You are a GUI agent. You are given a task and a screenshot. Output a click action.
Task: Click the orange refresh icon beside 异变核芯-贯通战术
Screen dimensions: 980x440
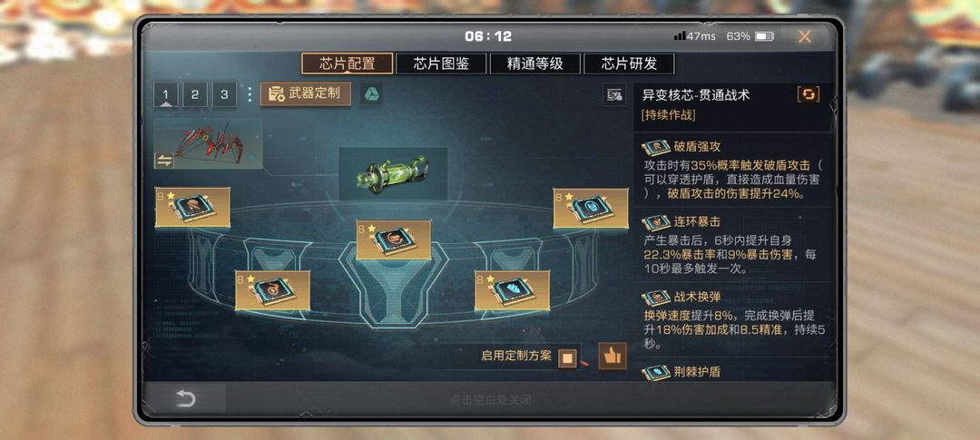pyautogui.click(x=808, y=94)
